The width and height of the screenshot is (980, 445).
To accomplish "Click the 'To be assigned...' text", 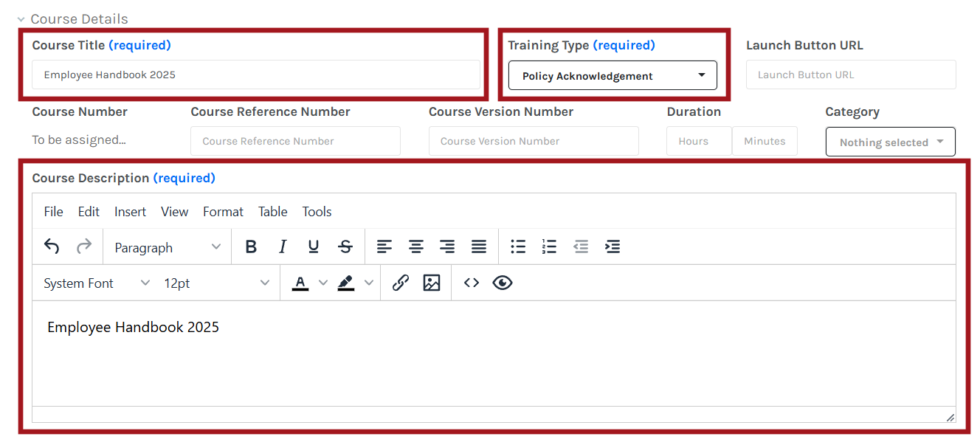I will click(79, 139).
